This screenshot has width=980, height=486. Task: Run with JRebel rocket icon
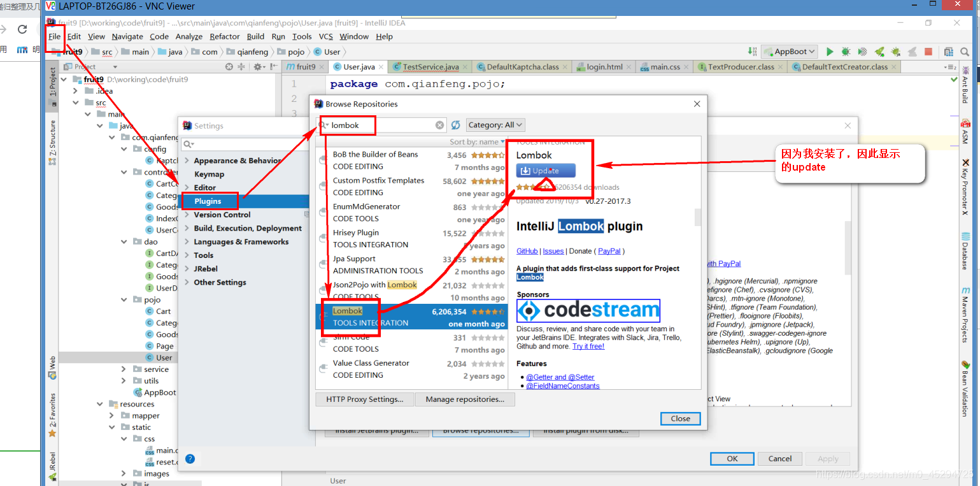[879, 52]
